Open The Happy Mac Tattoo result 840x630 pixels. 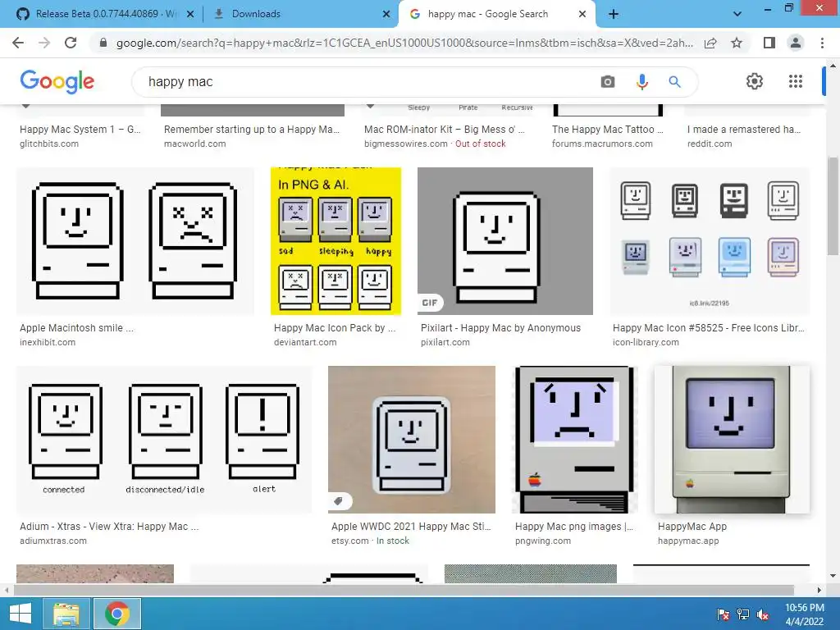608,129
